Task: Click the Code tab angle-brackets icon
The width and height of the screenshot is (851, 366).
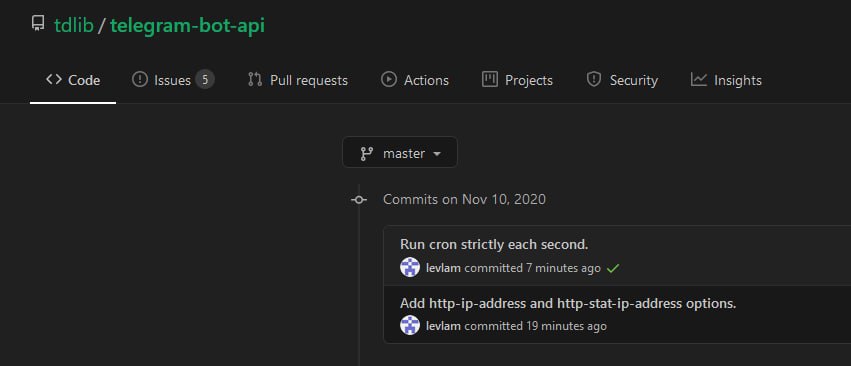Action: click(54, 79)
